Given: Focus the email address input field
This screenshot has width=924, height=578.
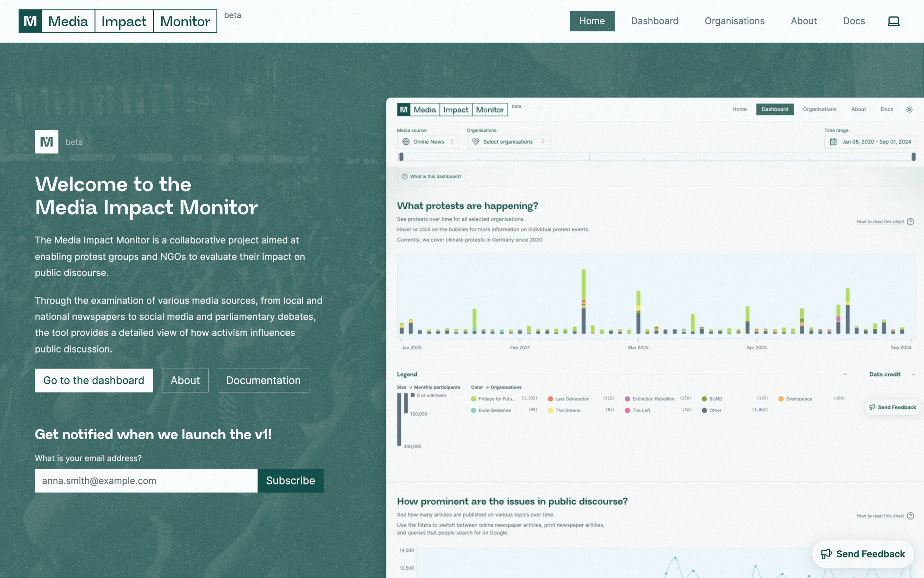Looking at the screenshot, I should 146,480.
